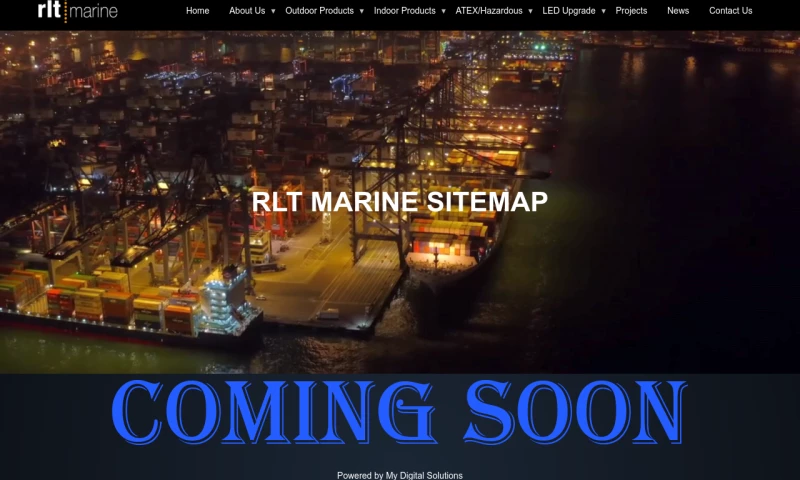Open the Indoor Products menu item
Image resolution: width=800 pixels, height=480 pixels.
pos(405,11)
